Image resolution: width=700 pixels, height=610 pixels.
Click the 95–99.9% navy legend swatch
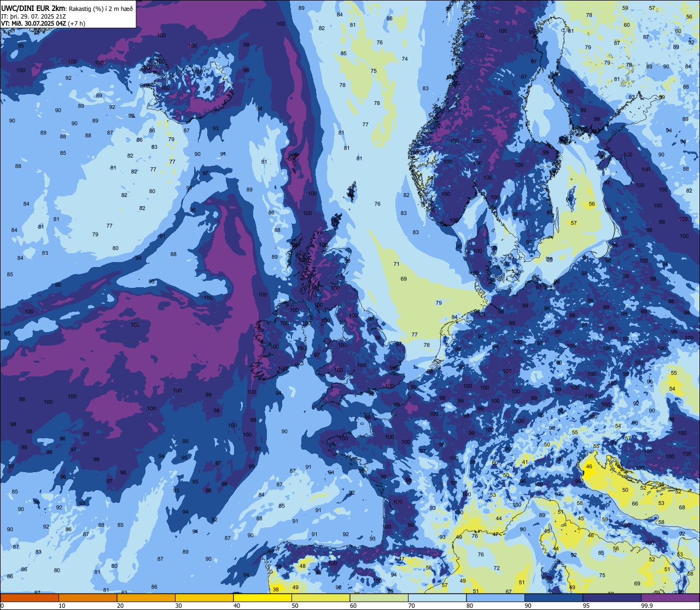(612, 597)
